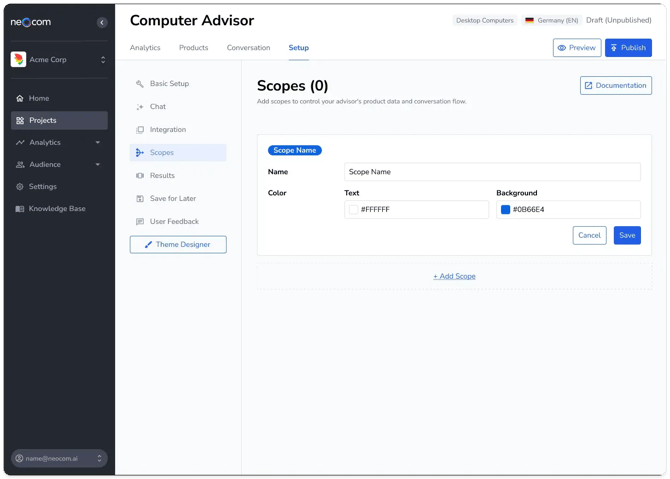Switch to the Conversation tab

[248, 48]
